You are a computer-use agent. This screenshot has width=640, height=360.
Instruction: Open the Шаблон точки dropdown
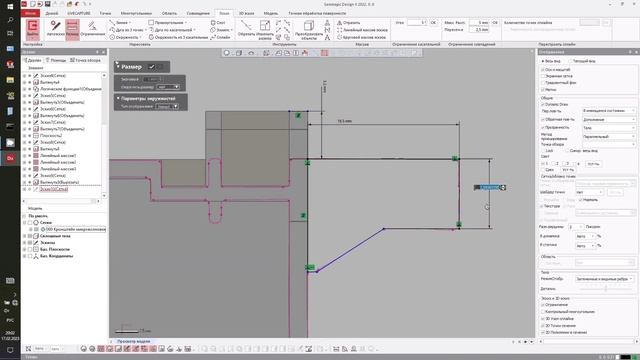coord(589,192)
